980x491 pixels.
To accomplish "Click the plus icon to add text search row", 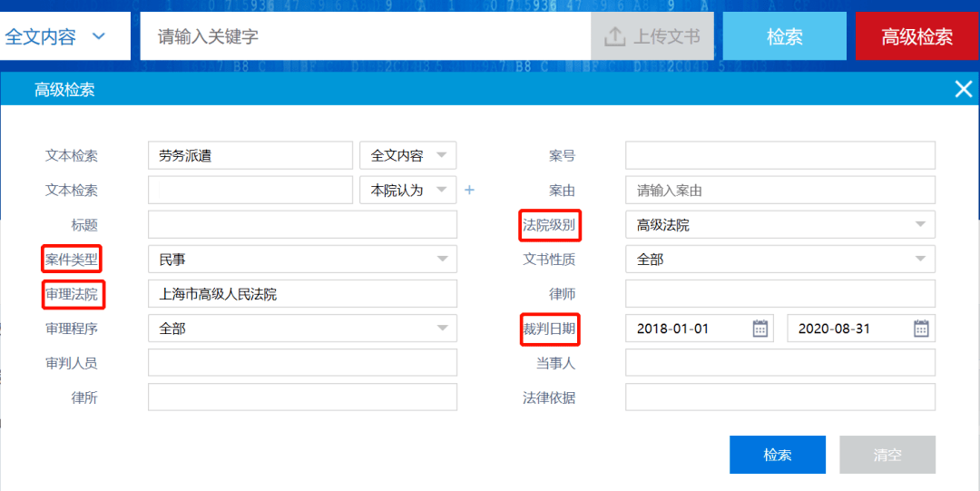I will [469, 191].
